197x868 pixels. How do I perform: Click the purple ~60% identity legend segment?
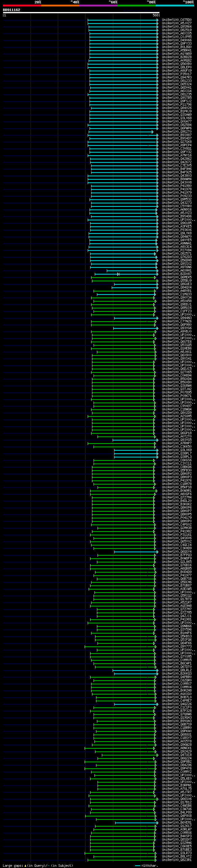[x=98, y=6]
